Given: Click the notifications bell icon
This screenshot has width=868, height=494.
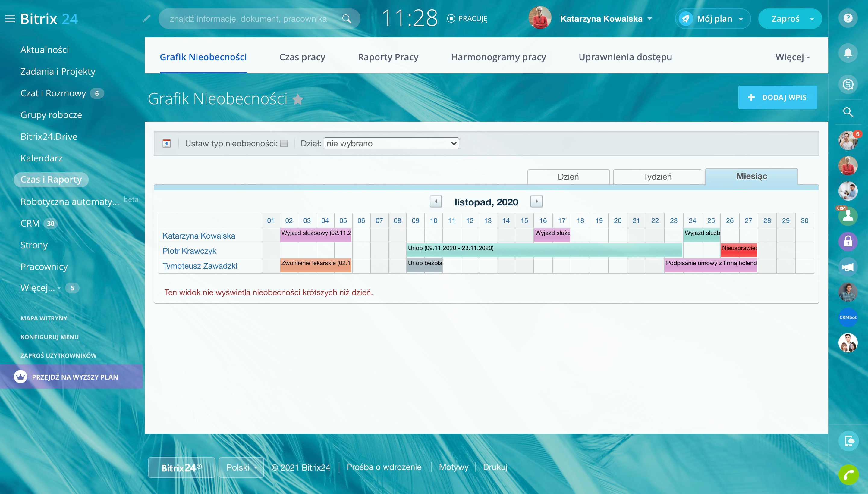Looking at the screenshot, I should [x=848, y=53].
